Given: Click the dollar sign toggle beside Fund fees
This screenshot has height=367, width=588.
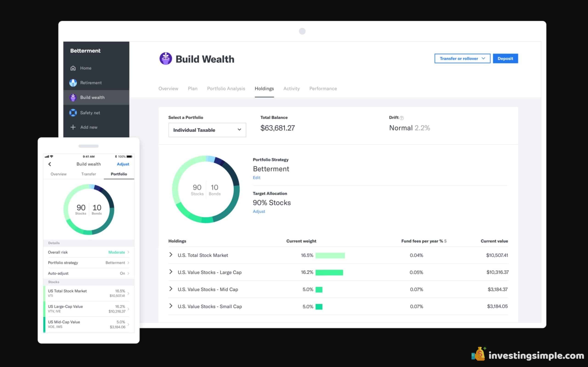Looking at the screenshot, I should pyautogui.click(x=445, y=241).
